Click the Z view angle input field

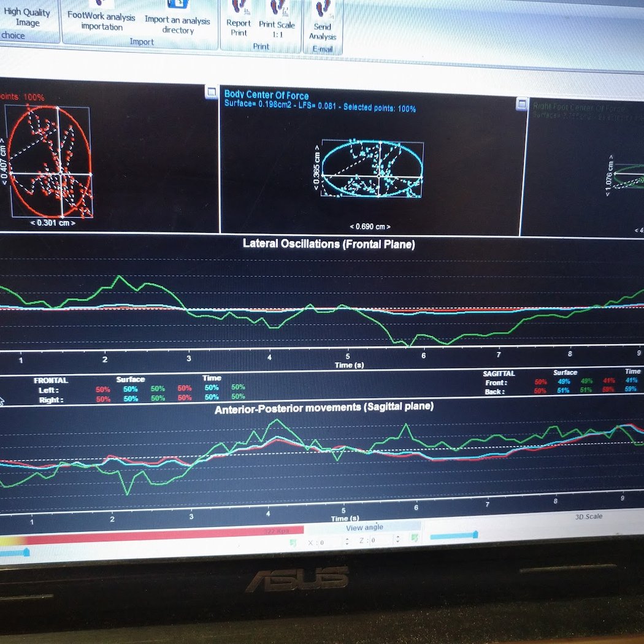[x=381, y=540]
